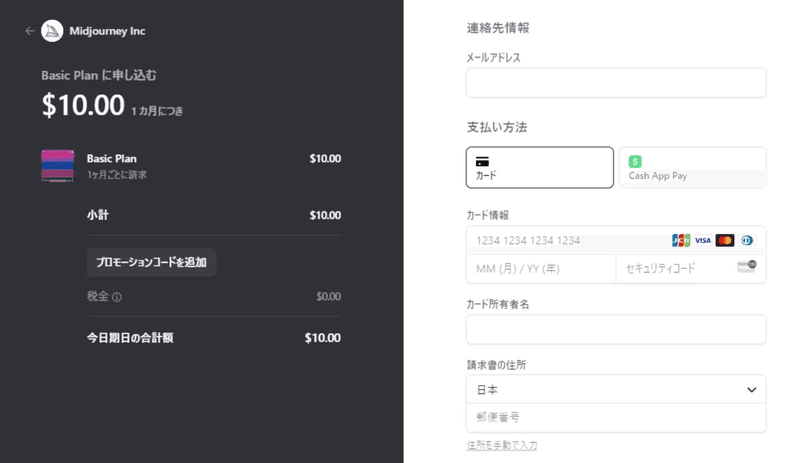
Task: Open the 日本 country dropdown
Action: tap(616, 390)
